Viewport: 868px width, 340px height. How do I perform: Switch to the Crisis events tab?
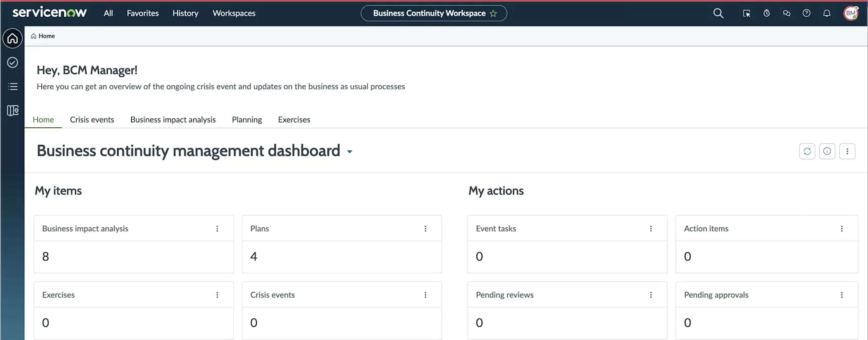point(92,119)
